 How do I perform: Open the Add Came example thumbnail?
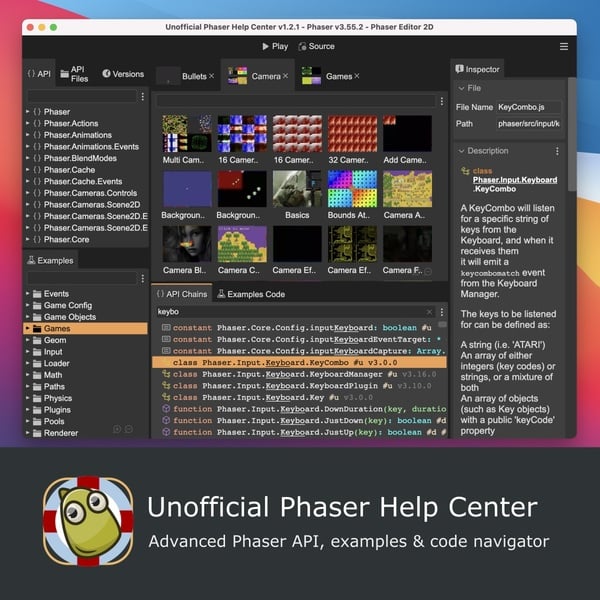point(407,134)
